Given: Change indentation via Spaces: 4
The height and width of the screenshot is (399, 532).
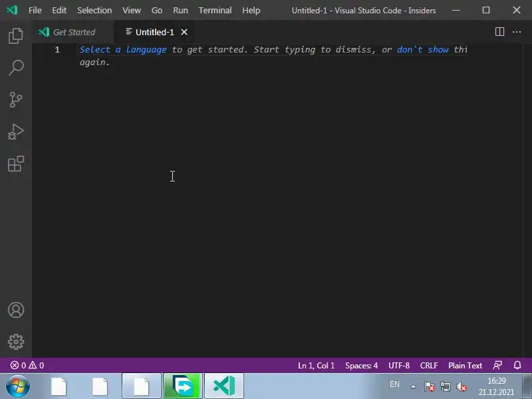Looking at the screenshot, I should point(361,365).
